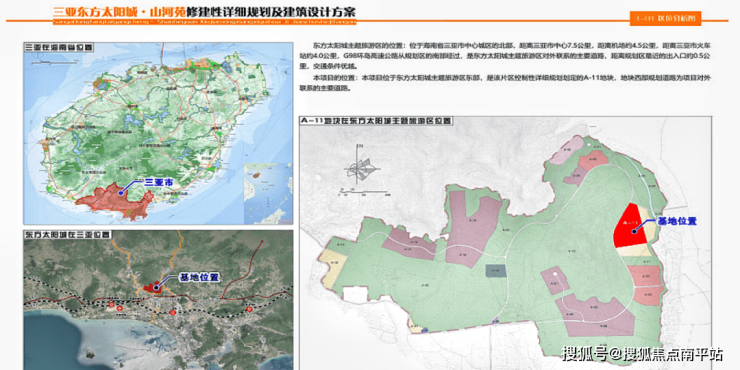Screen dimensions: 740x370
Task: Click the map scale bar below the wind rose
Action: (363, 193)
